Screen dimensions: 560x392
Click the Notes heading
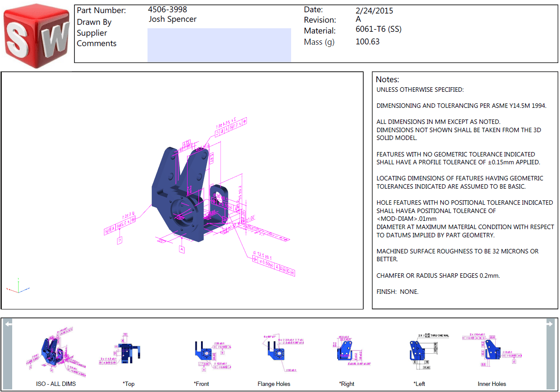tap(387, 80)
